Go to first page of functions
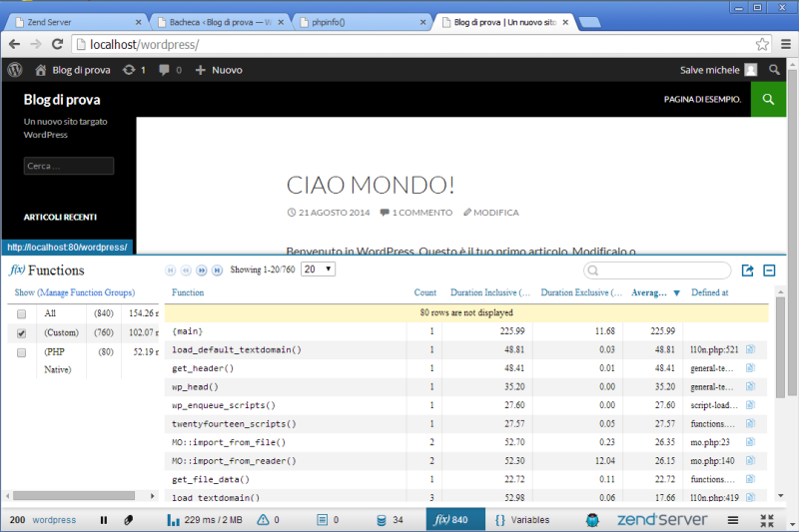The image size is (799, 532). (171, 270)
